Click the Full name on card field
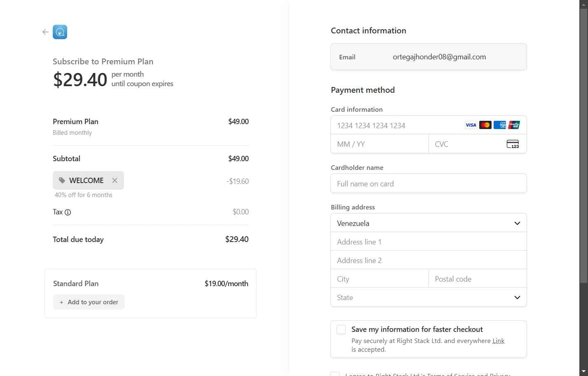Screen dimensions: 588x376 [429, 183]
